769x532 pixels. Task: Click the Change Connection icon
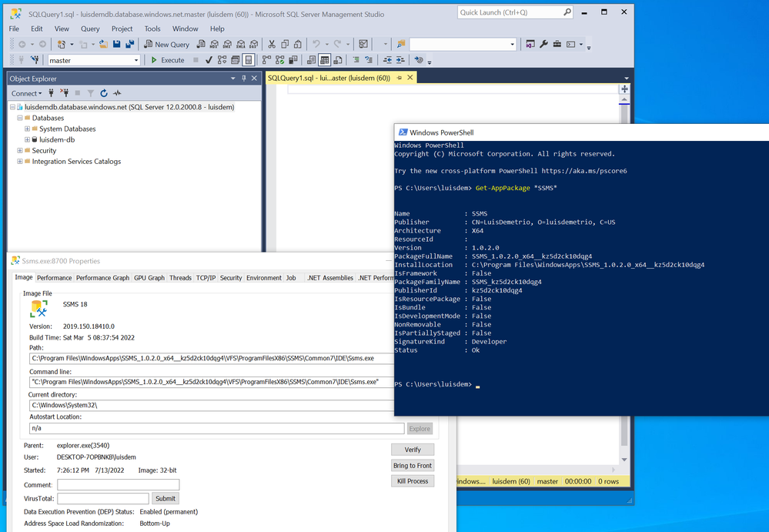click(x=35, y=60)
